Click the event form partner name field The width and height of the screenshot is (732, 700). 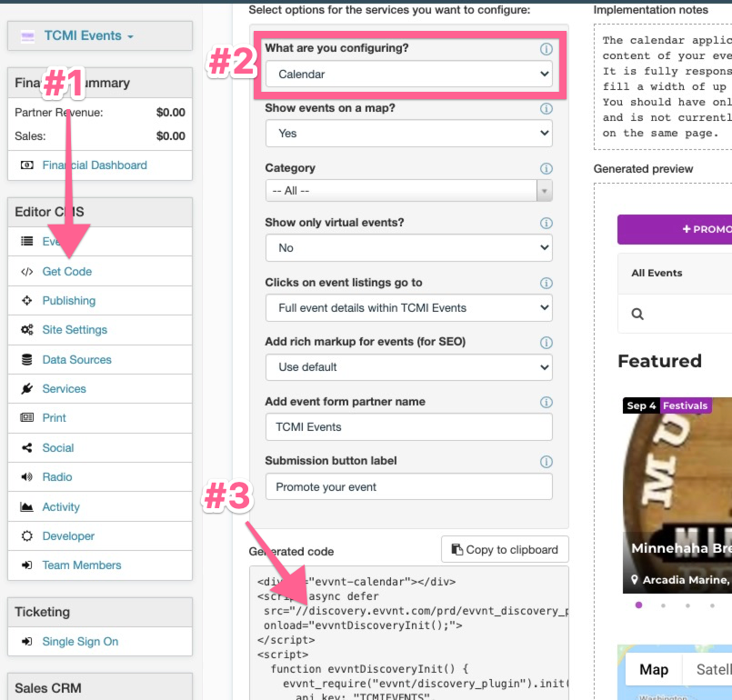(409, 427)
